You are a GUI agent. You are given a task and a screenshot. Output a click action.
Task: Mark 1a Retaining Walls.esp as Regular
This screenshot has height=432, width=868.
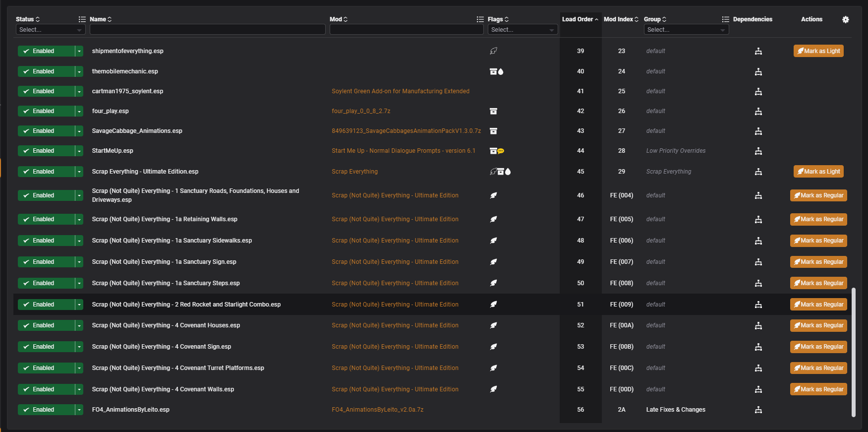point(818,219)
